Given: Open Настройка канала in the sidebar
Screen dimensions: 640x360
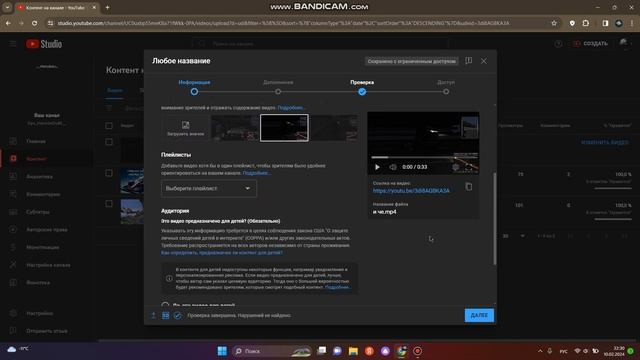Looking at the screenshot, I should tap(47, 265).
